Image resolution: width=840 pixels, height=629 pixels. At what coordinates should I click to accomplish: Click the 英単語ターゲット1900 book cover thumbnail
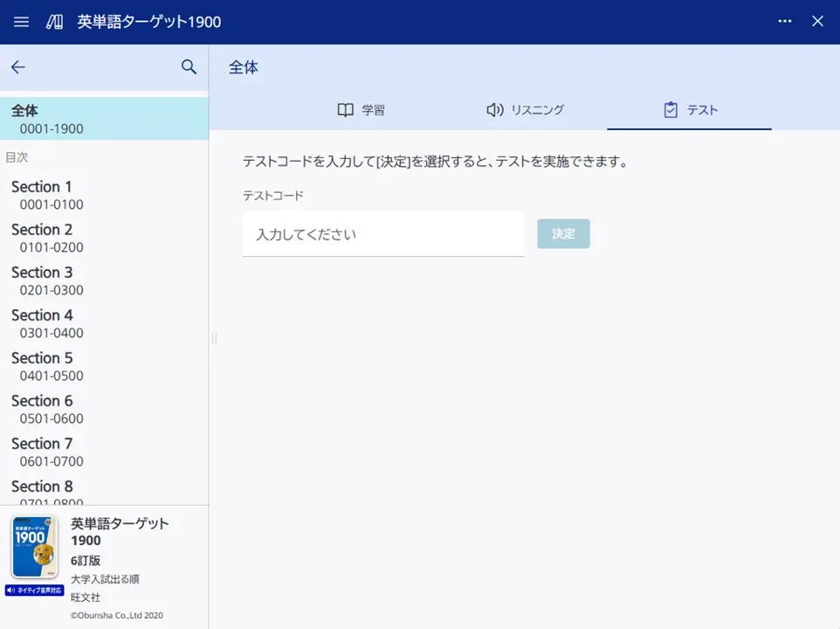35,548
